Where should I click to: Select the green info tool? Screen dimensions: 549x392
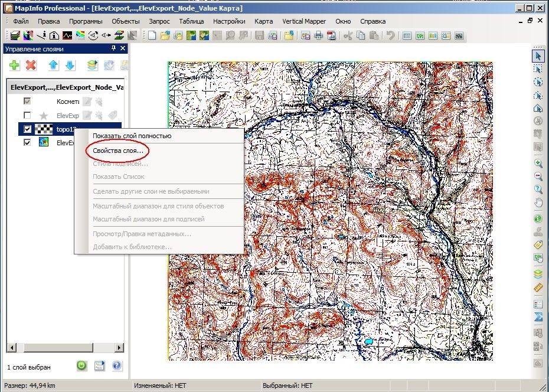click(x=538, y=219)
